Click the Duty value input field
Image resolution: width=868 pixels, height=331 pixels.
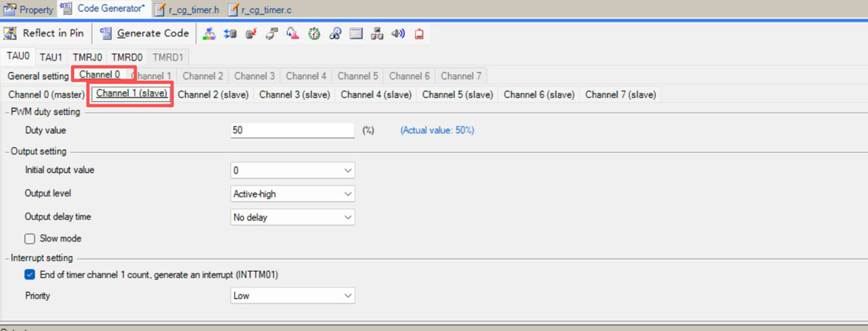292,130
